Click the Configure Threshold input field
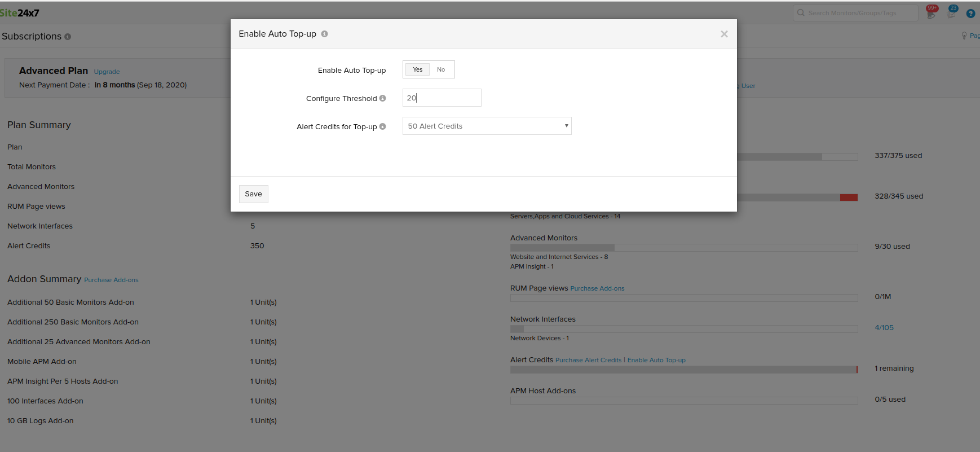Viewport: 980px width, 452px height. click(x=442, y=98)
